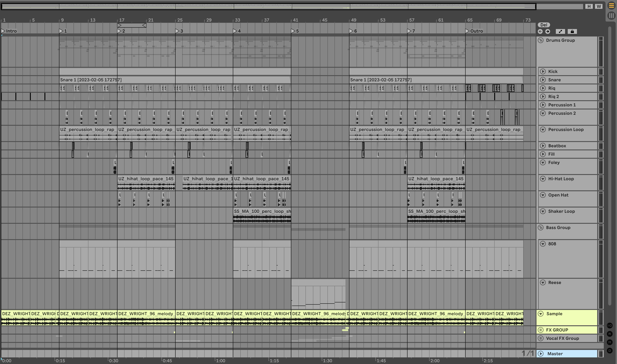Viewport: 617px width, 364px height.
Task: Select the Reese track title
Action: tap(555, 283)
